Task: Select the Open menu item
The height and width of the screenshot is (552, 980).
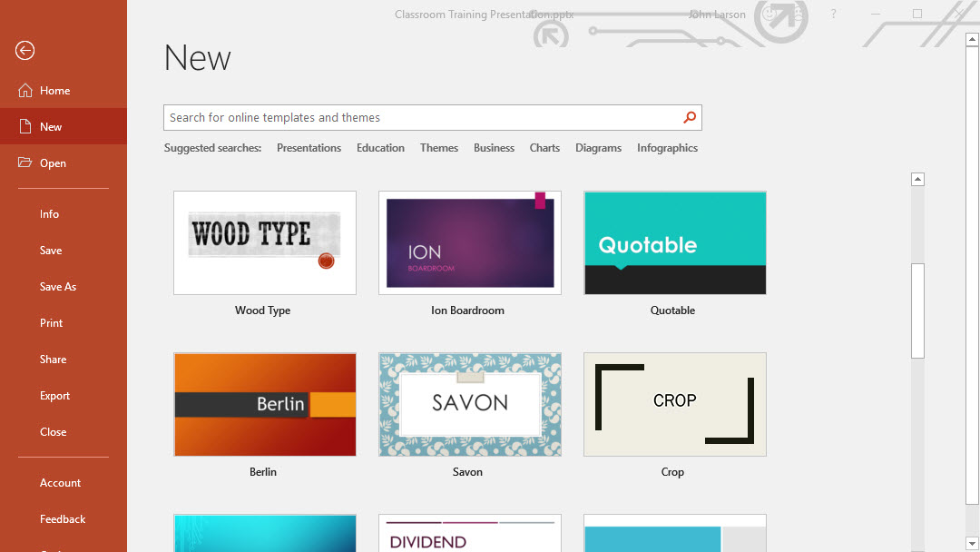Action: point(53,163)
